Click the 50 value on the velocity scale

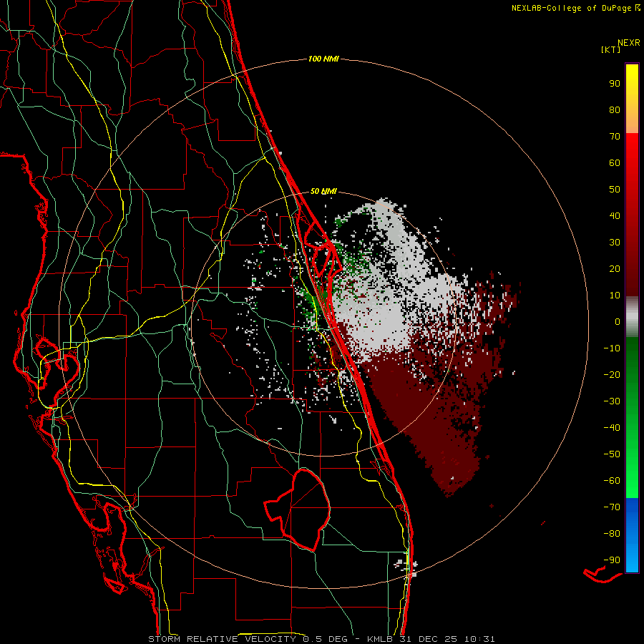(615, 190)
